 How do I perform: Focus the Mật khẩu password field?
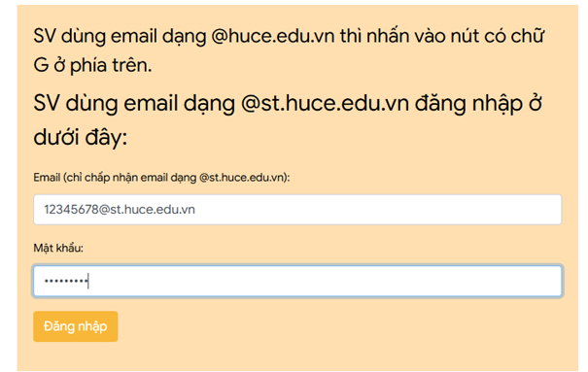(x=297, y=281)
